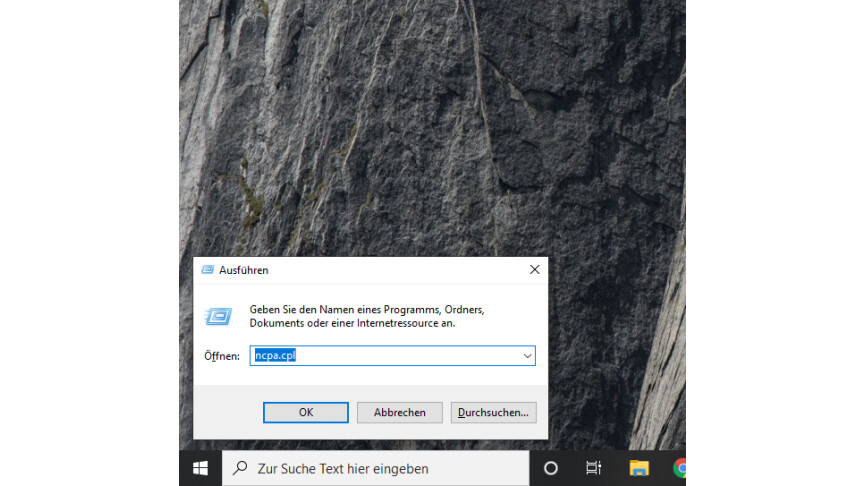Launch File Explorer from the taskbar
The image size is (864, 486).
(x=638, y=468)
